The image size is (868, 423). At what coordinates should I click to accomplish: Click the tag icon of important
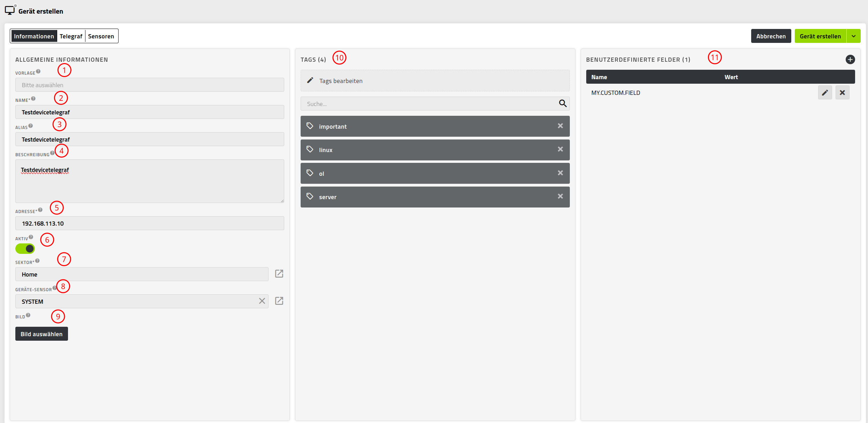click(310, 126)
